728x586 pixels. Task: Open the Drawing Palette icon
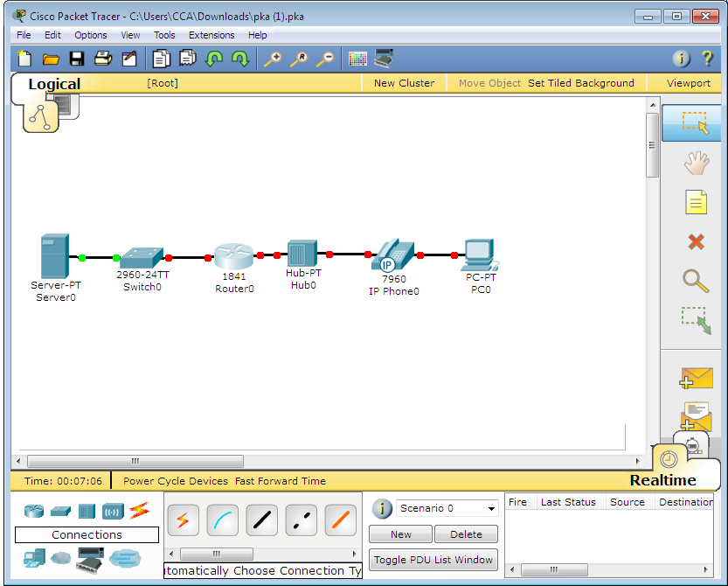tap(357, 59)
